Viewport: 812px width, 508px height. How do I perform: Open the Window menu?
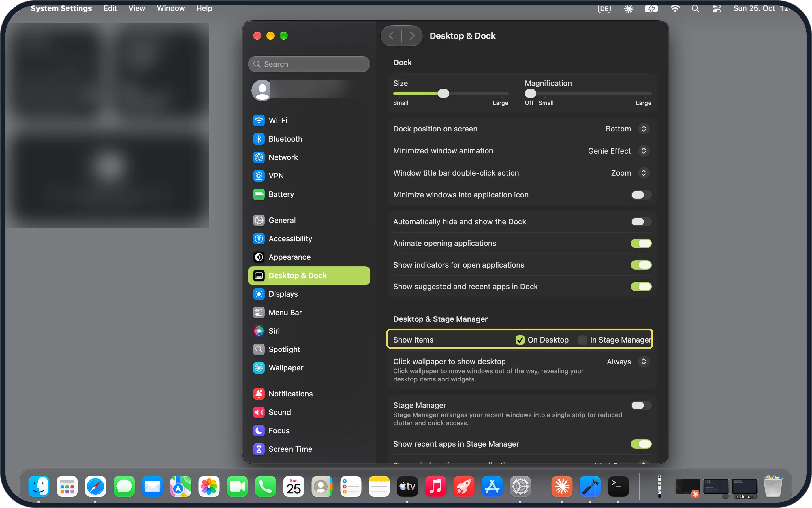point(171,8)
